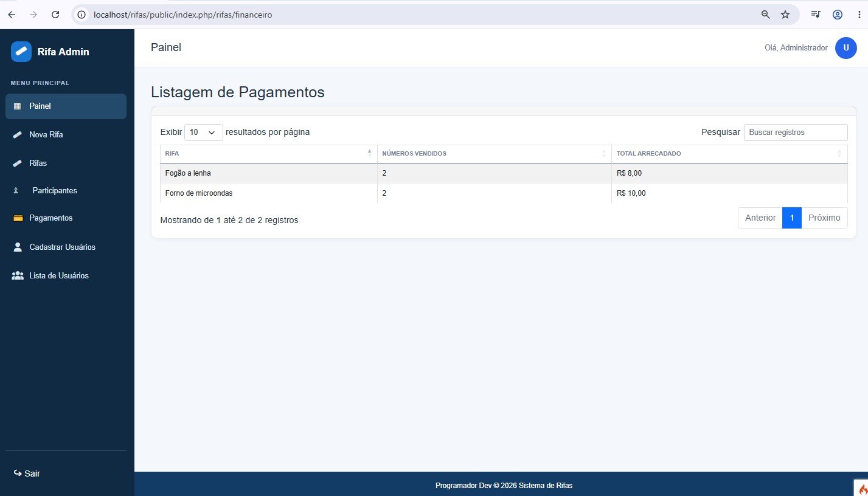Screen dimensions: 868x496
Task: Open the debug flame icon at bottom-right corner
Action: tap(863, 488)
